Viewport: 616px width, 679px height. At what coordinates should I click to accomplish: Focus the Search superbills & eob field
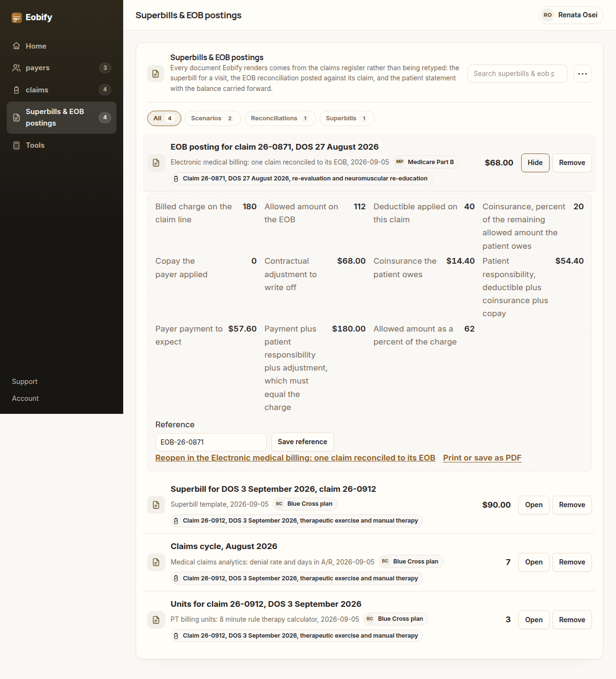point(517,74)
